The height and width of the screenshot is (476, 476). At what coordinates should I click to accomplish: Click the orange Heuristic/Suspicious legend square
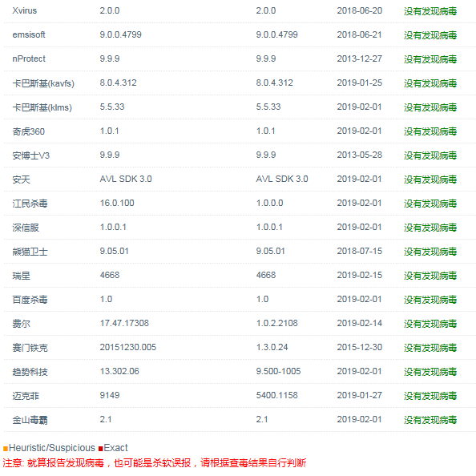pos(5,449)
